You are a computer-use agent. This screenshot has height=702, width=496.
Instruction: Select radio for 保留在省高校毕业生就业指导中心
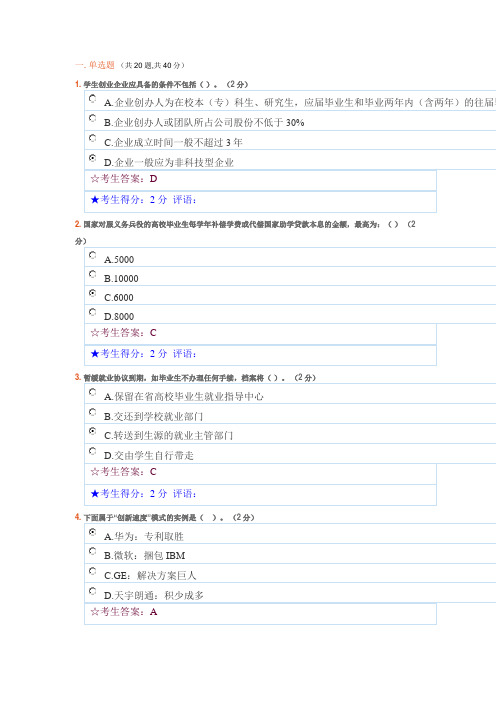[x=93, y=392]
